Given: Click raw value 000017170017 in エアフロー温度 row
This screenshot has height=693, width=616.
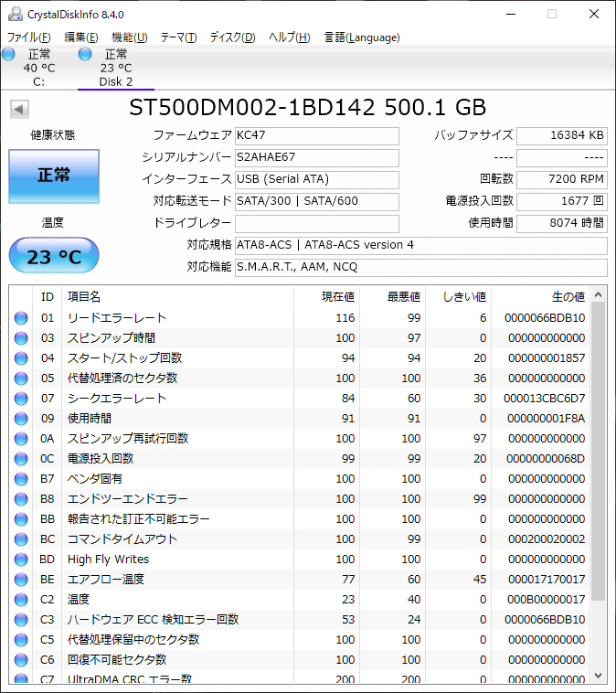Looking at the screenshot, I should (547, 580).
